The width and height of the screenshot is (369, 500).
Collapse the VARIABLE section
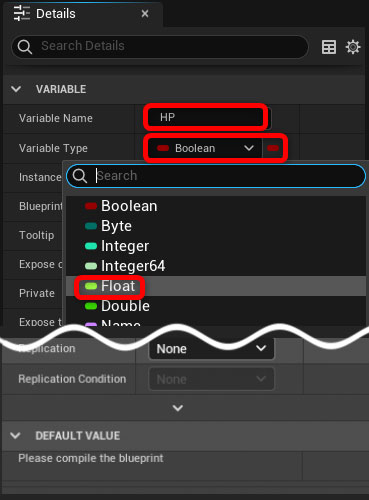[x=16, y=89]
